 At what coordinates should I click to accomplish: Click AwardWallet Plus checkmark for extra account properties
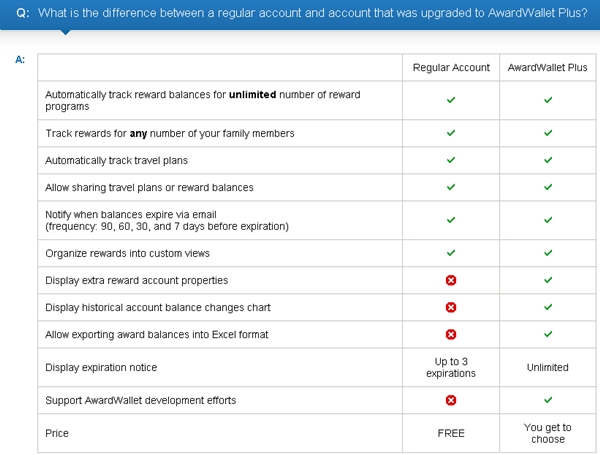tap(548, 280)
